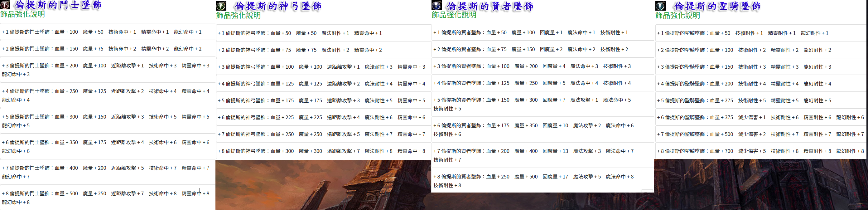Viewport: 868px width, 210px height.
Task: Click the title 倫提斯的聖騎墜飾
Action: [717, 6]
